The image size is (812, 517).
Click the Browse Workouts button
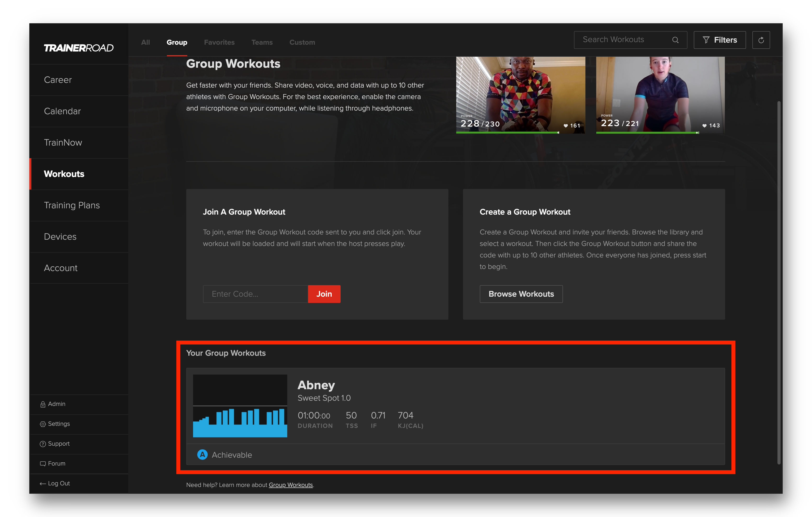pyautogui.click(x=521, y=294)
